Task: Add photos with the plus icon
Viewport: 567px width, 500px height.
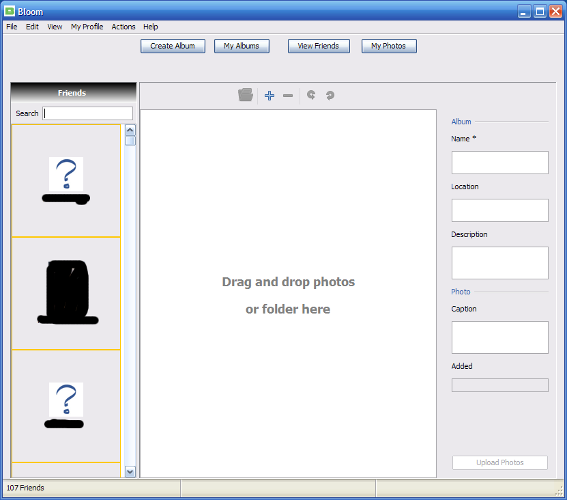Action: pos(269,95)
